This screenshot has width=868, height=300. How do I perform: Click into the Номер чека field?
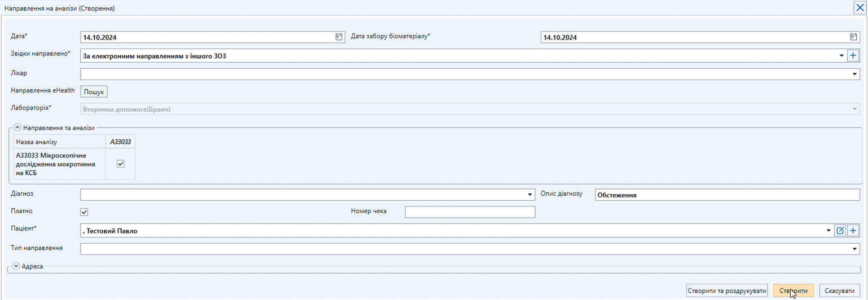469,212
